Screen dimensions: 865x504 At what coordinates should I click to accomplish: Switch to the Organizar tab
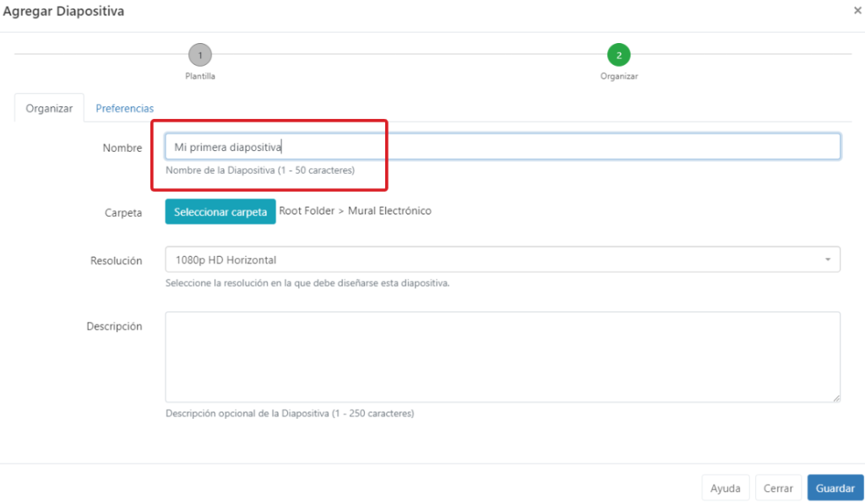[x=49, y=108]
